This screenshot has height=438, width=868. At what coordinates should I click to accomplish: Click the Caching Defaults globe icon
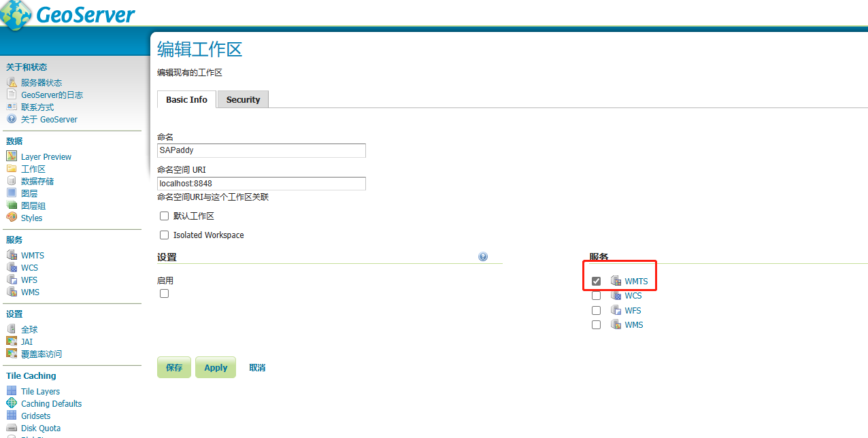click(12, 403)
